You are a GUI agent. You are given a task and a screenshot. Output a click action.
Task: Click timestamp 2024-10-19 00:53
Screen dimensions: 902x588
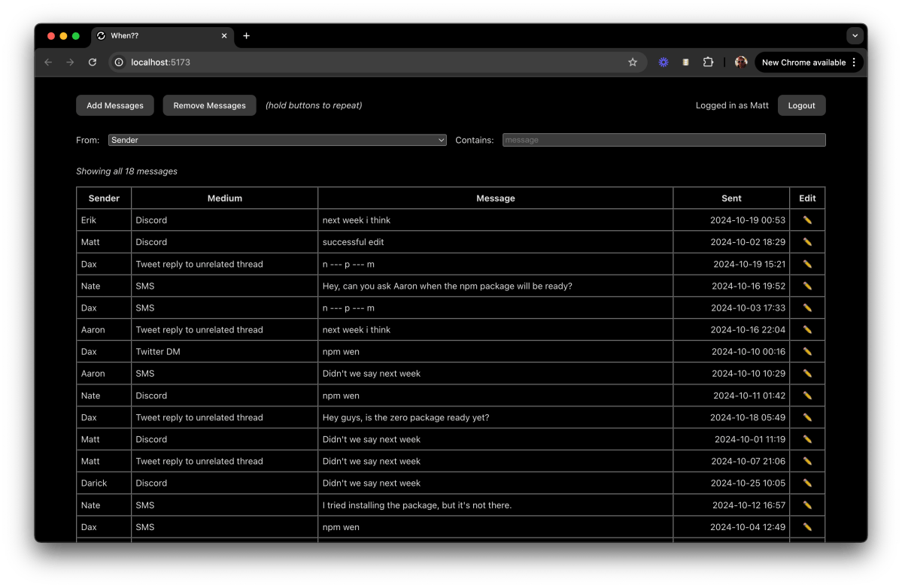click(748, 220)
